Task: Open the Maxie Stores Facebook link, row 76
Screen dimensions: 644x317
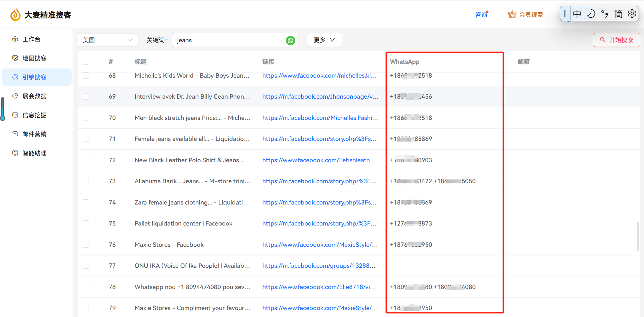Action: pyautogui.click(x=320, y=245)
